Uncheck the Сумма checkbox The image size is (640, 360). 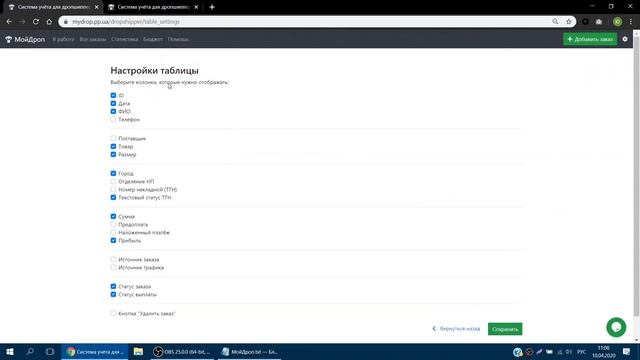[113, 216]
